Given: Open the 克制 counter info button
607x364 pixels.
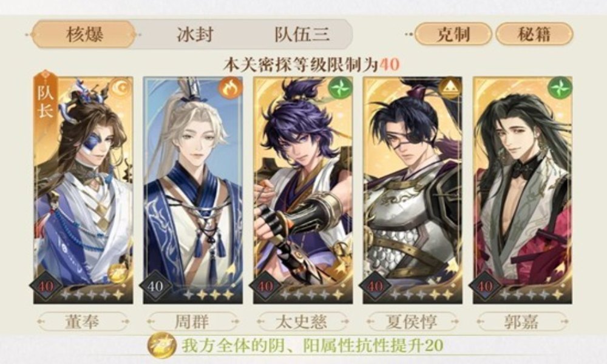Looking at the screenshot, I should (453, 34).
